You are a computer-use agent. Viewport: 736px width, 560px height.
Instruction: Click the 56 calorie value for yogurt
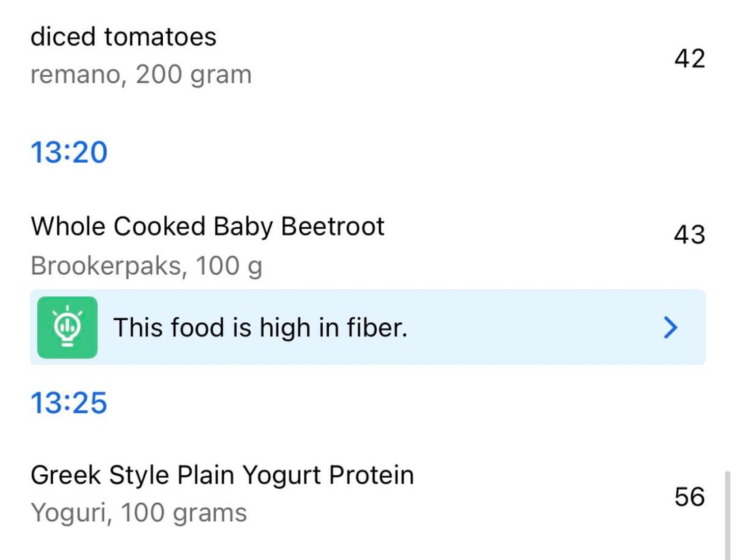coord(689,497)
